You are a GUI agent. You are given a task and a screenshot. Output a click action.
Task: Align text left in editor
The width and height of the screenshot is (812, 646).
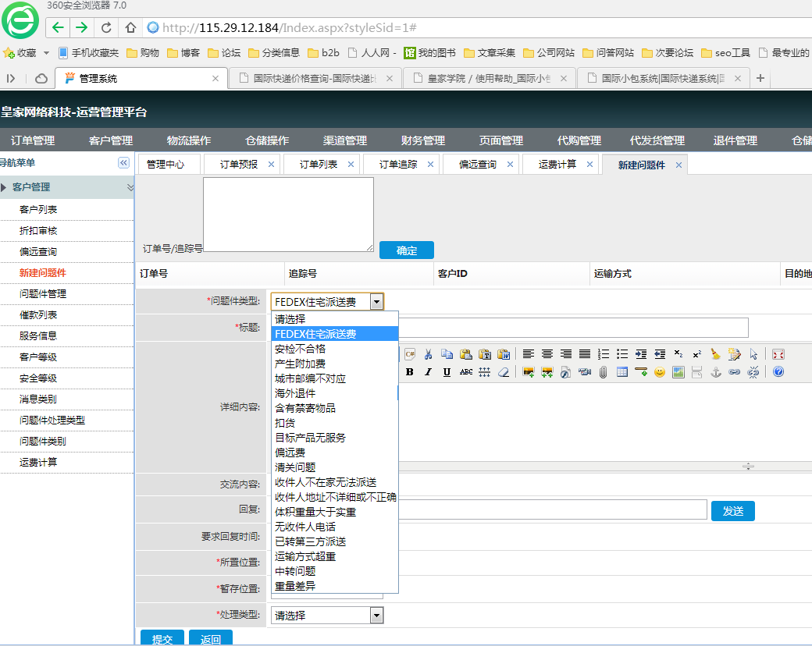[x=529, y=354]
